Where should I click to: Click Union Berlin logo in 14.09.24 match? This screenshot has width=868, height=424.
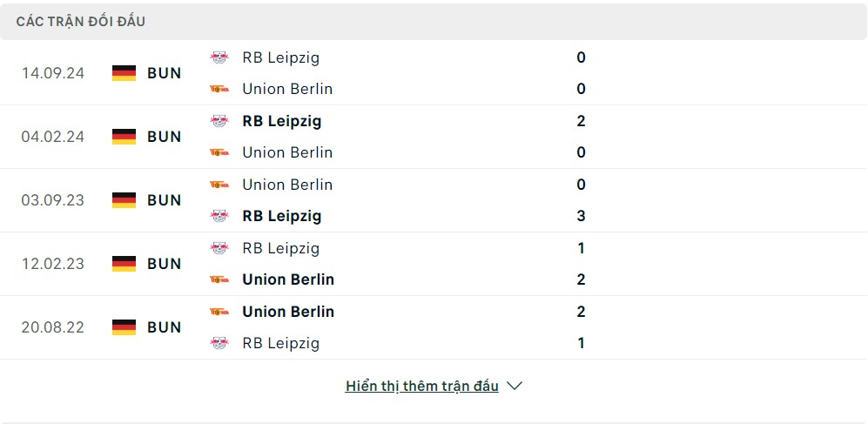[219, 89]
